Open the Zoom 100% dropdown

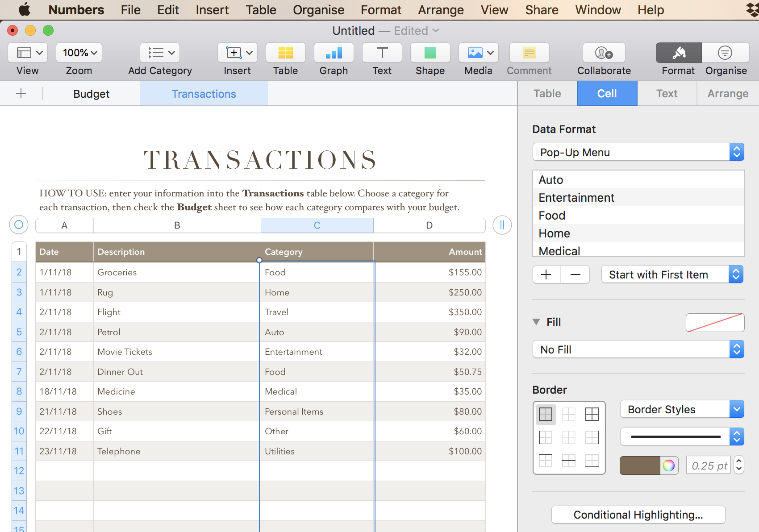[79, 53]
